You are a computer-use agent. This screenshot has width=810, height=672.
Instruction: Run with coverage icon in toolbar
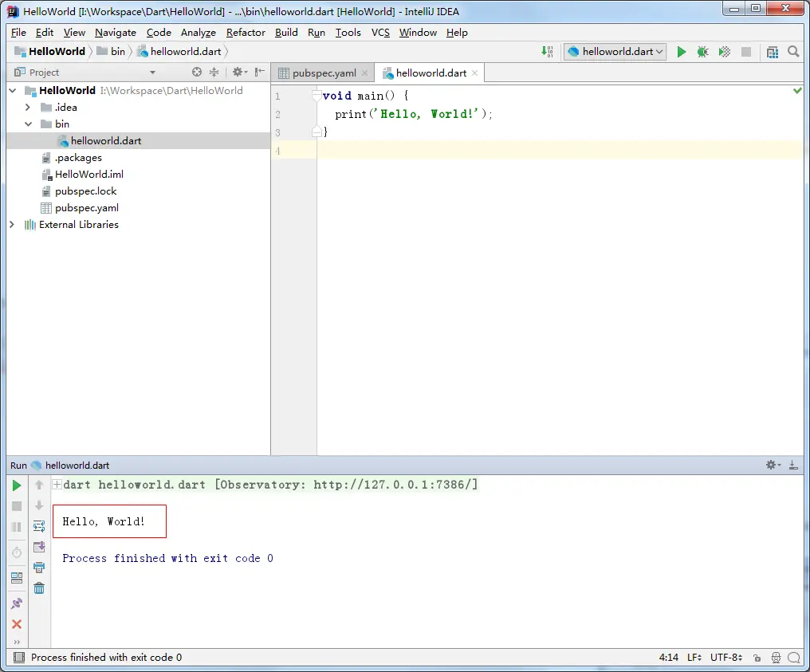pos(724,52)
